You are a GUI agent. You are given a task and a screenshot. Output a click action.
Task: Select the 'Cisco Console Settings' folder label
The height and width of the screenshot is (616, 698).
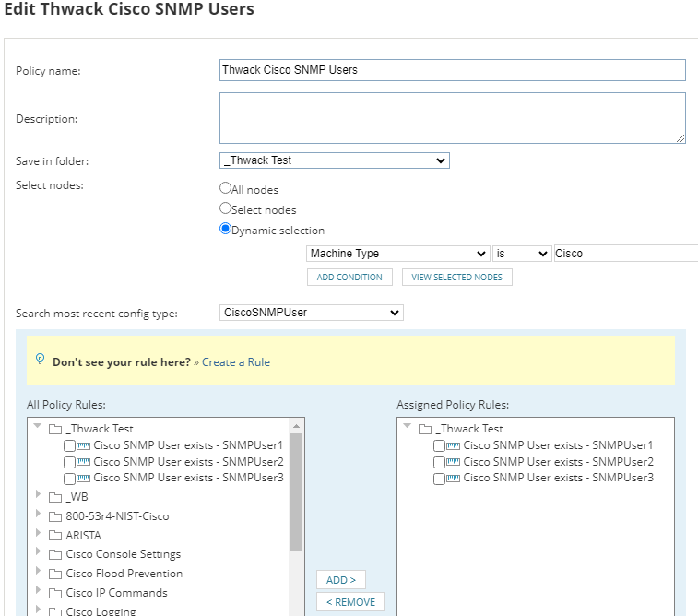point(124,554)
